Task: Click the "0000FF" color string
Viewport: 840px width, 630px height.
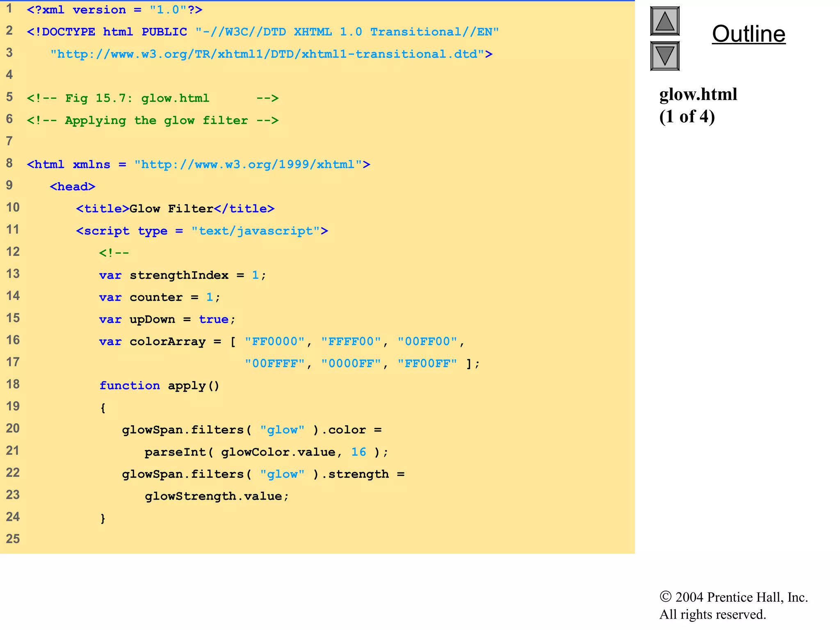Action: tap(351, 364)
